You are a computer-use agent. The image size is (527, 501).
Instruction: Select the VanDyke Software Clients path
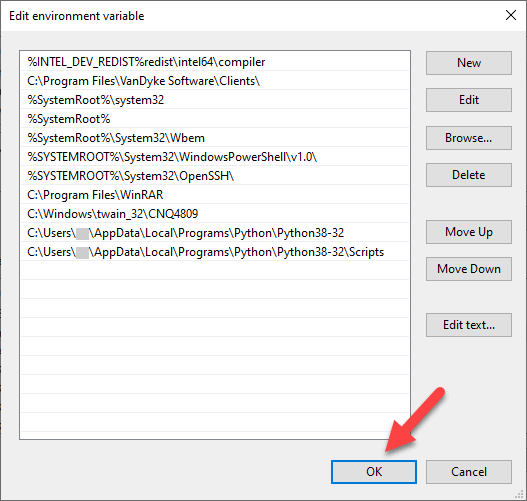point(215,81)
